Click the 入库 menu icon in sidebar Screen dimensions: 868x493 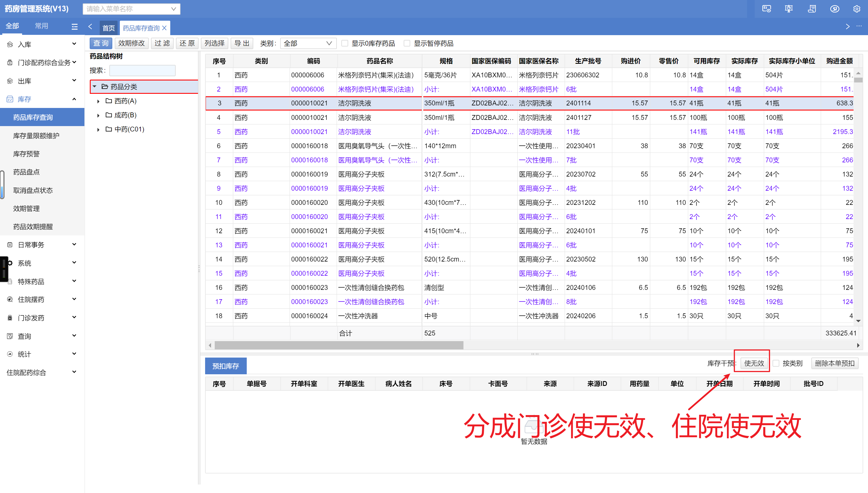(10, 44)
